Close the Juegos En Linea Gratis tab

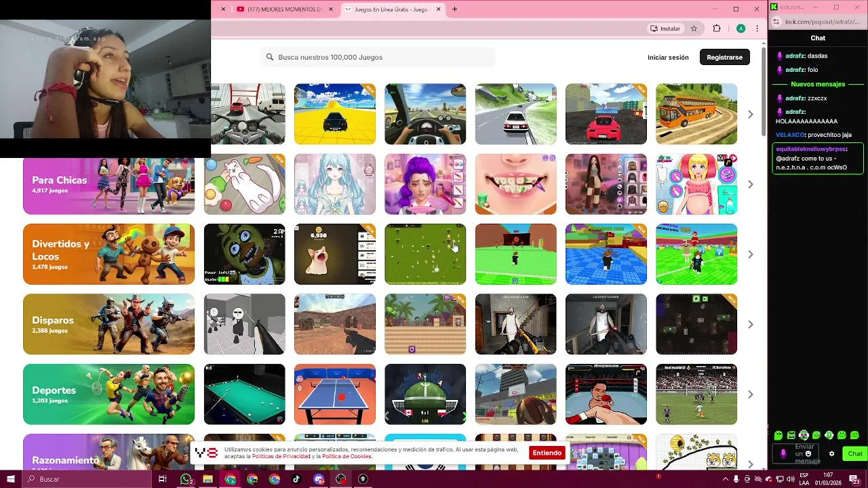coord(438,9)
